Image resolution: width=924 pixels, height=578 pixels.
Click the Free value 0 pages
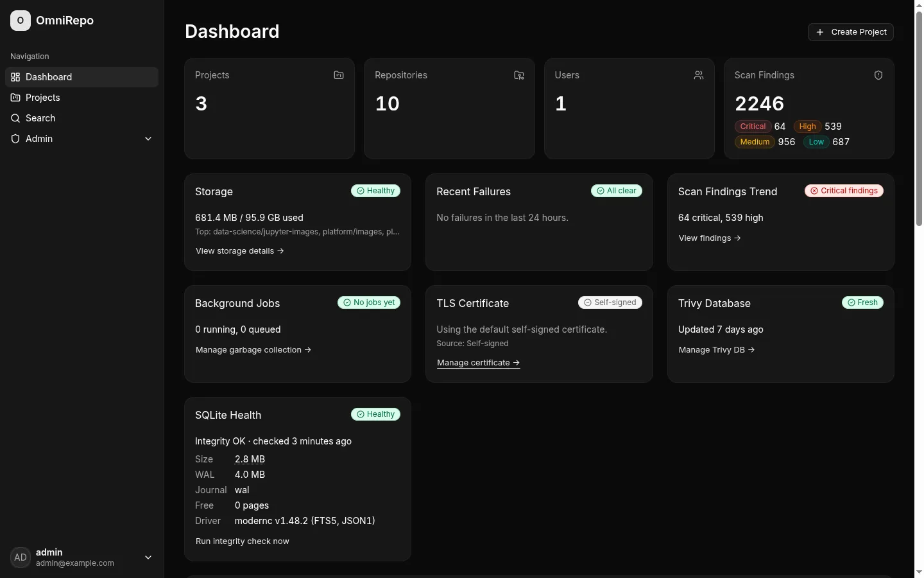pos(252,505)
